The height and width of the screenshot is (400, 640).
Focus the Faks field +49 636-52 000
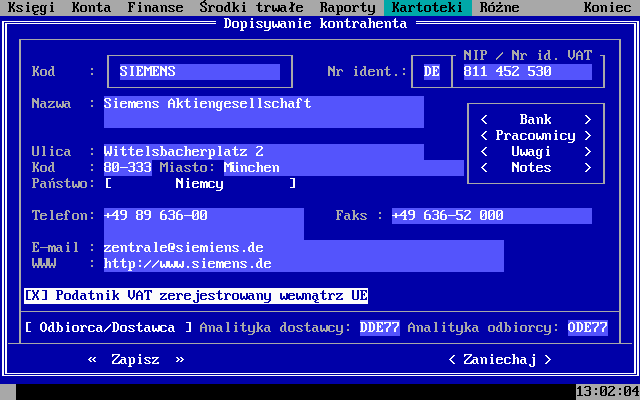[492, 216]
